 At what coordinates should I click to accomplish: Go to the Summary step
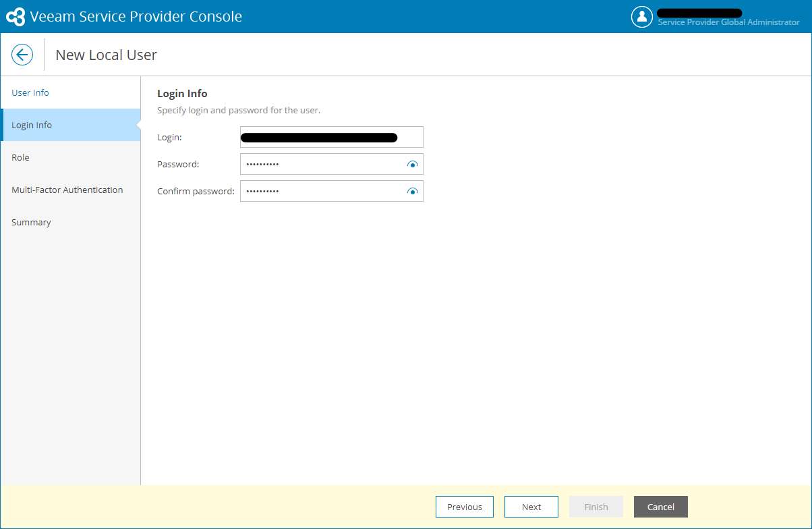coord(70,222)
